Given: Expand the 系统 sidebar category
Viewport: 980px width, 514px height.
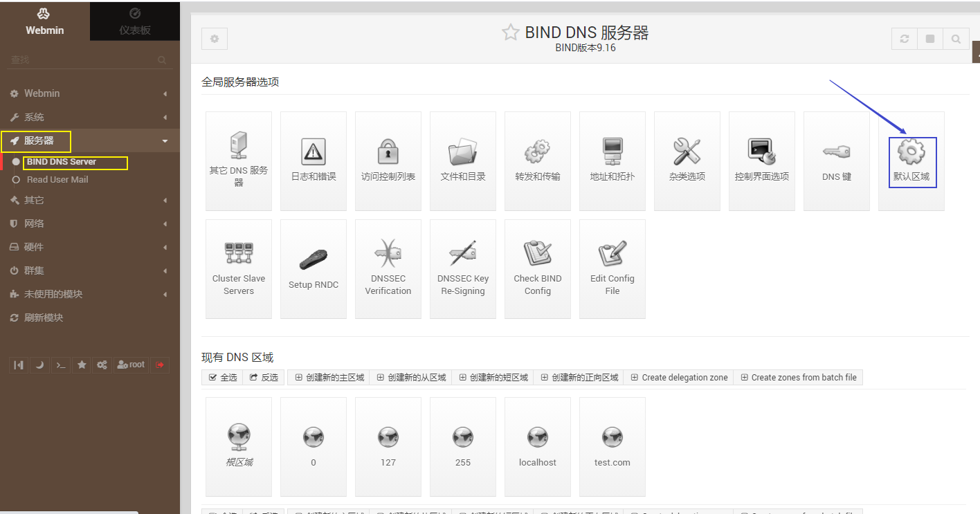Looking at the screenshot, I should (90, 117).
